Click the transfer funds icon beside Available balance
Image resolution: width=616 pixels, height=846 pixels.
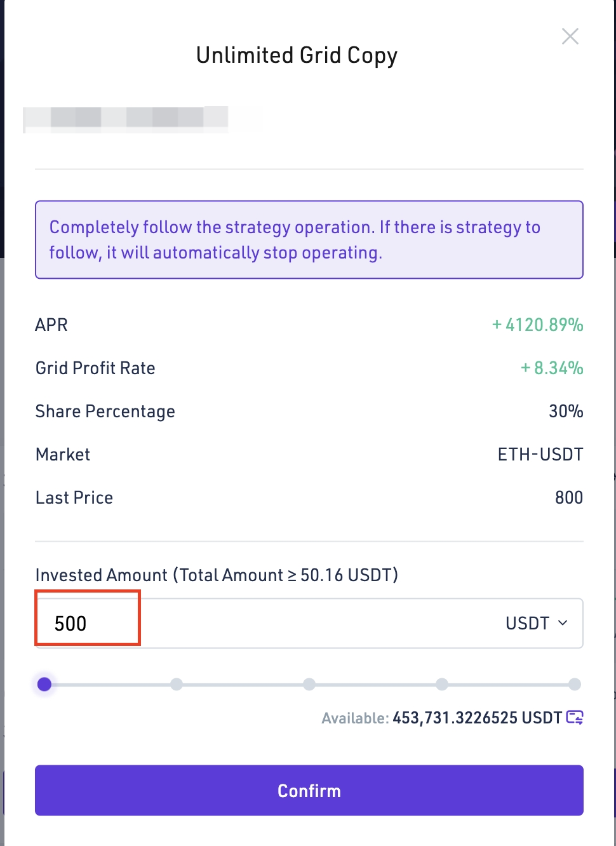tap(573, 717)
